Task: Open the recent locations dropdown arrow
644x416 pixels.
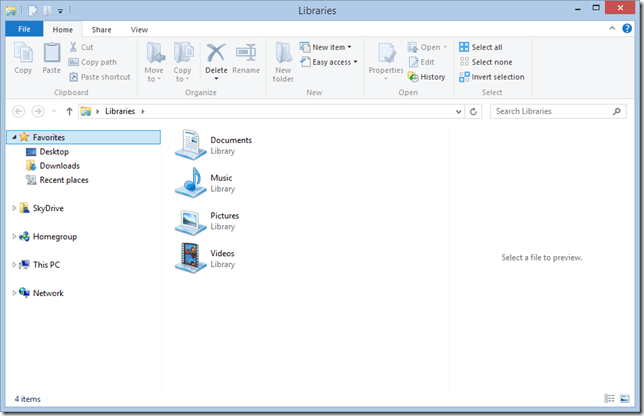Action: pos(54,111)
